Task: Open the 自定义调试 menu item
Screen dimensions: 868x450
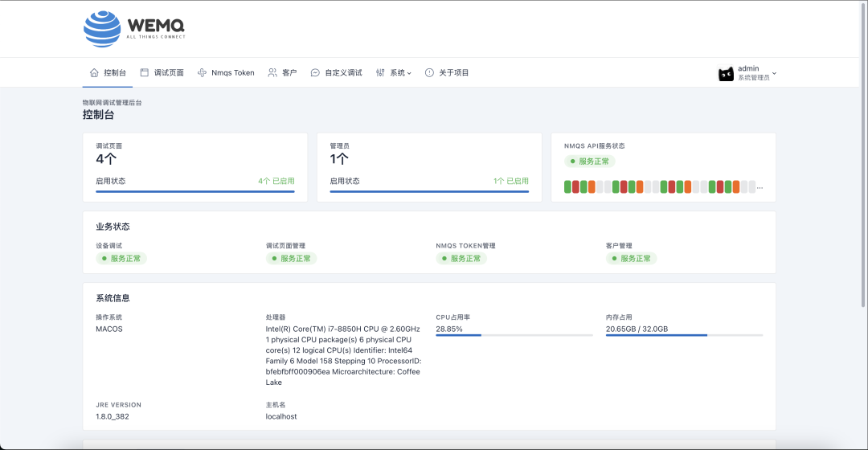Action: click(x=337, y=72)
